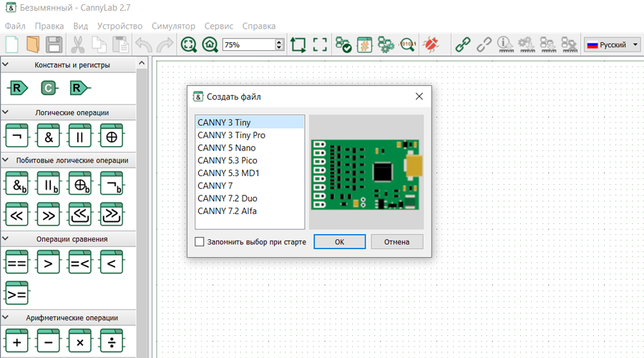Open the Вид menu

pos(80,26)
